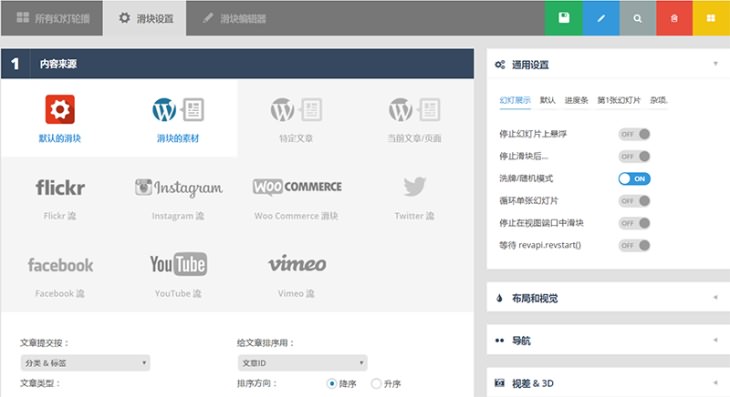
Task: Choose the 默认的滑块 source option
Action: point(60,118)
